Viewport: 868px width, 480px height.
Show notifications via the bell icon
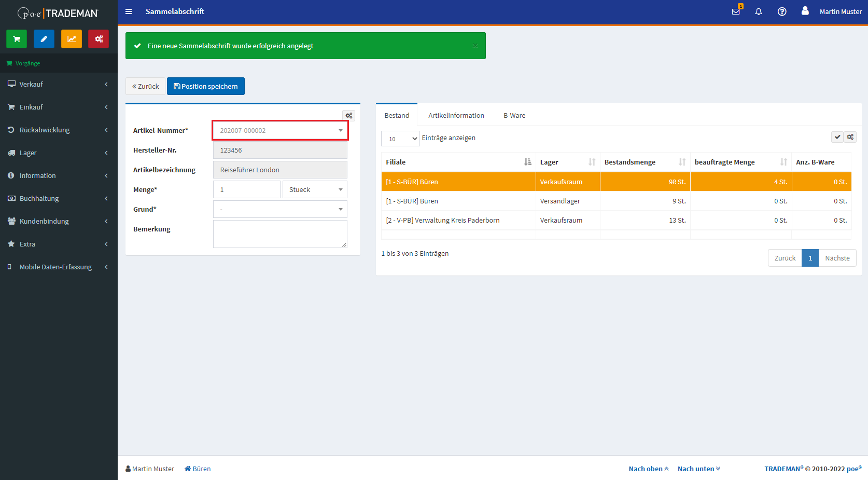click(x=759, y=11)
